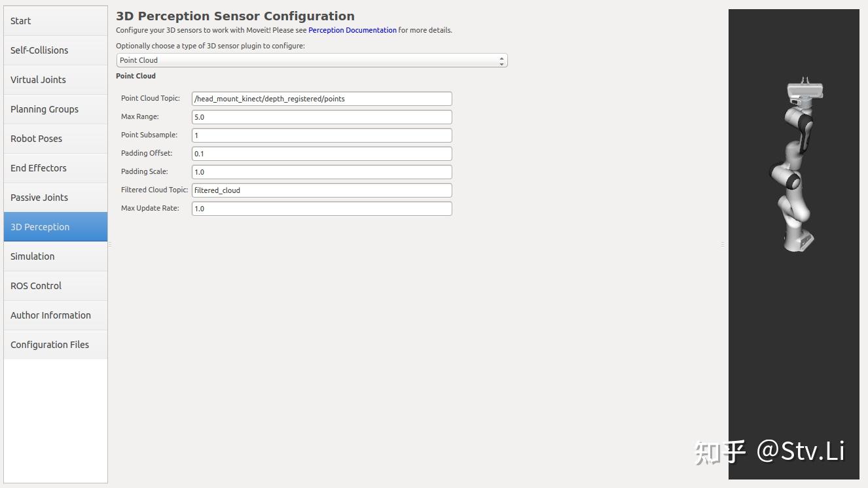Image resolution: width=868 pixels, height=488 pixels.
Task: Open Planning Groups section
Action: pos(55,109)
